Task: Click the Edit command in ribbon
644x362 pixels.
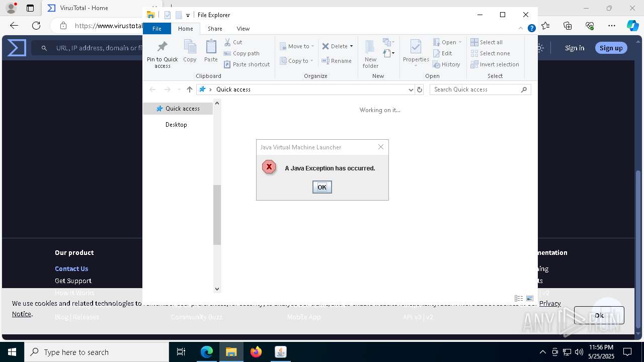Action: [x=443, y=53]
